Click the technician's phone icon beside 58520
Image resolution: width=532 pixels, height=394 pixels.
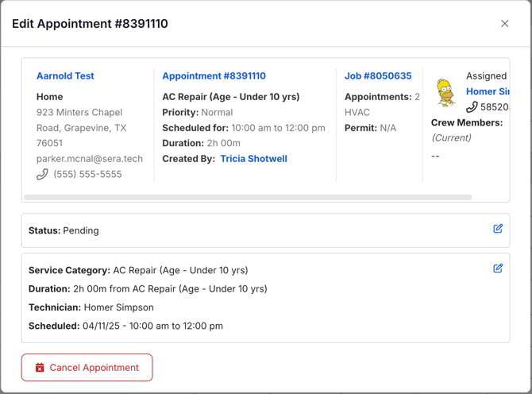[x=472, y=107]
